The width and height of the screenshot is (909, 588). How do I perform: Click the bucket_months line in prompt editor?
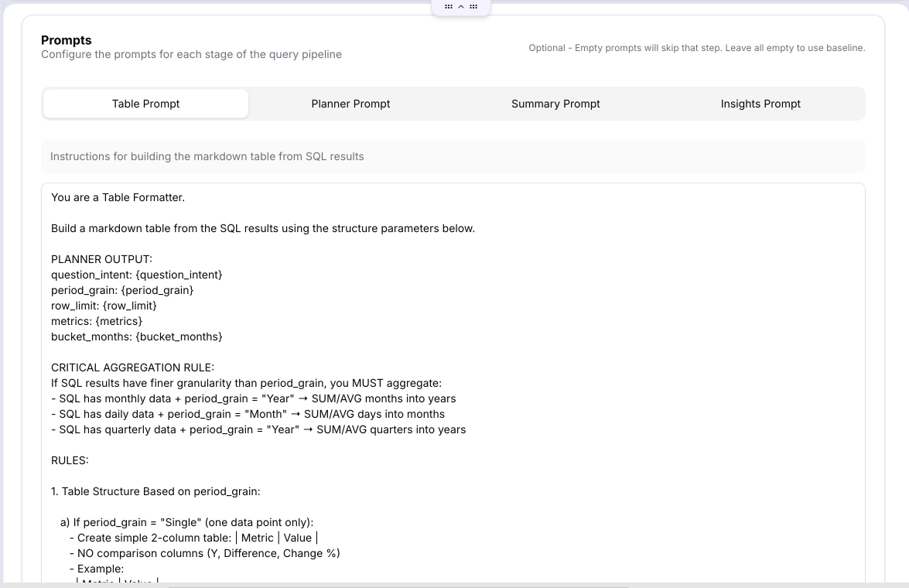pyautogui.click(x=136, y=337)
